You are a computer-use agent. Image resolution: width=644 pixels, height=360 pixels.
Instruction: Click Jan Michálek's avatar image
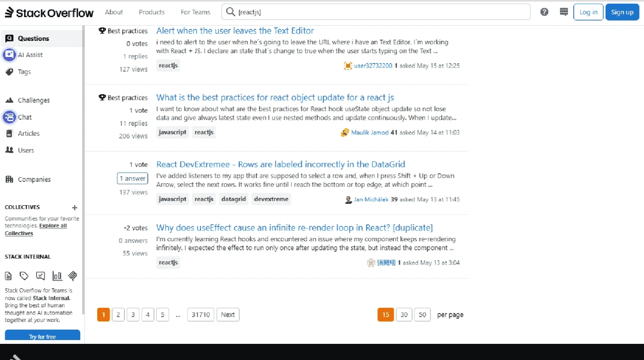(348, 199)
